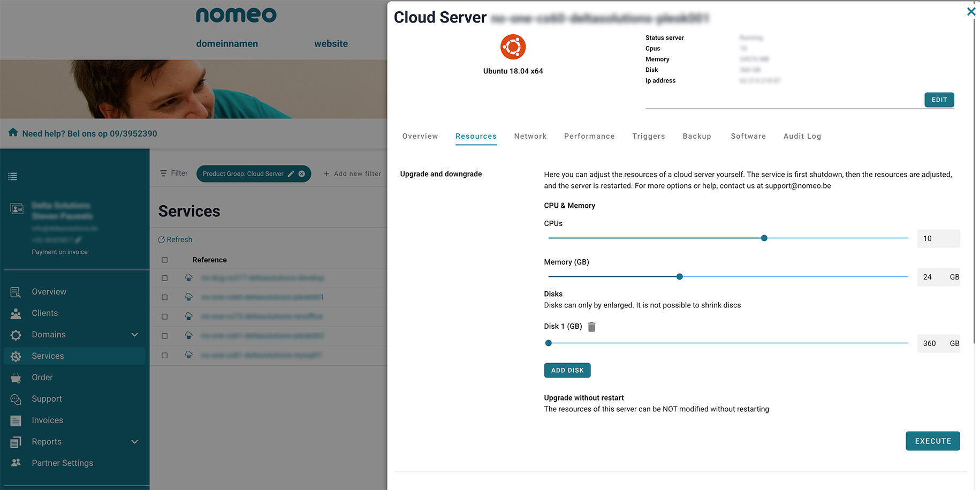This screenshot has height=490, width=980.
Task: Switch to the Overview tab
Action: pyautogui.click(x=420, y=136)
